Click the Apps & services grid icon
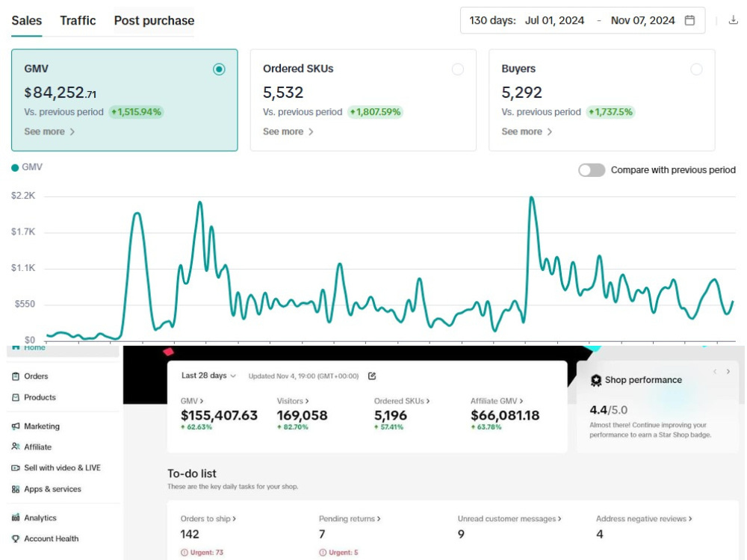This screenshot has width=747, height=560. pyautogui.click(x=16, y=489)
